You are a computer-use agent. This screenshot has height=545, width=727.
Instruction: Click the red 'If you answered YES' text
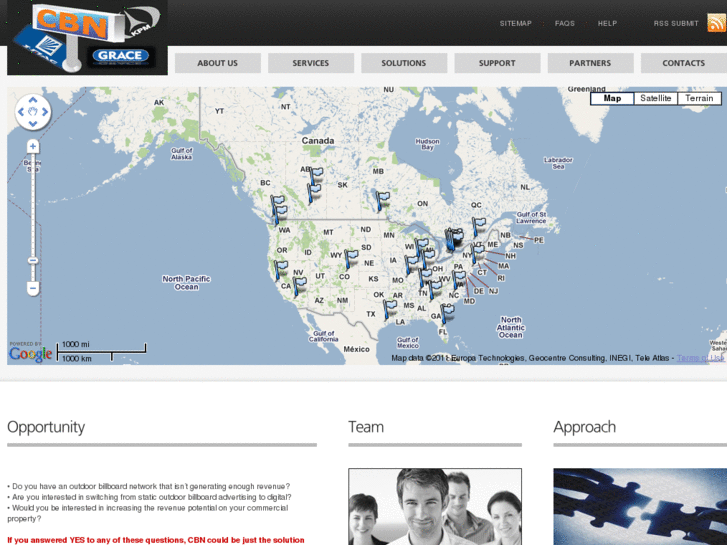click(x=156, y=540)
